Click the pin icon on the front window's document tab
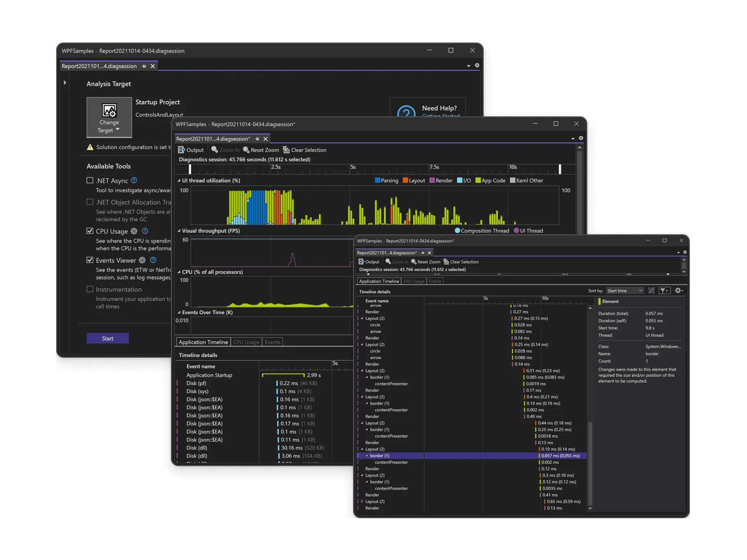The width and height of the screenshot is (747, 560). tap(422, 253)
